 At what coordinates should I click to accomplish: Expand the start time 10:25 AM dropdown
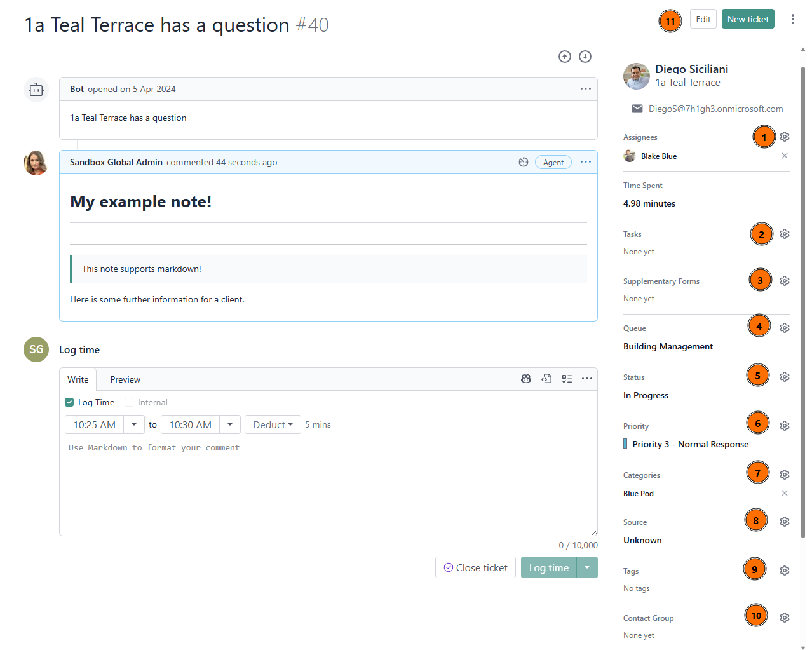134,424
